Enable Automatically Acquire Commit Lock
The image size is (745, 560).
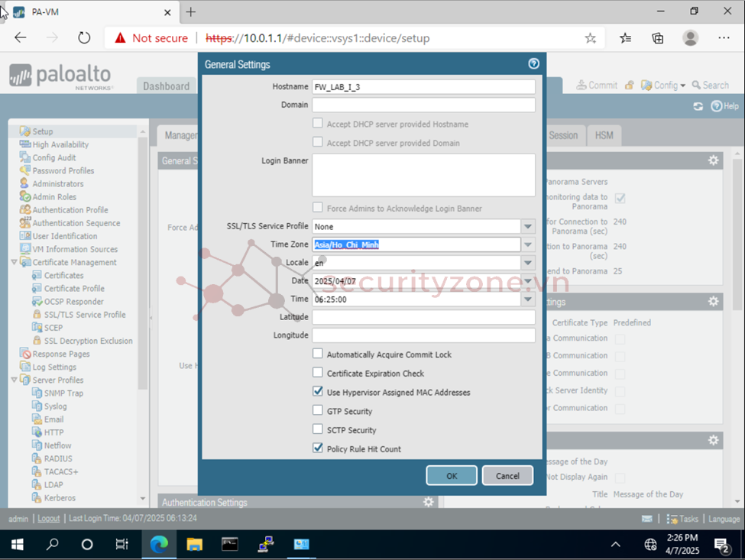tap(317, 354)
